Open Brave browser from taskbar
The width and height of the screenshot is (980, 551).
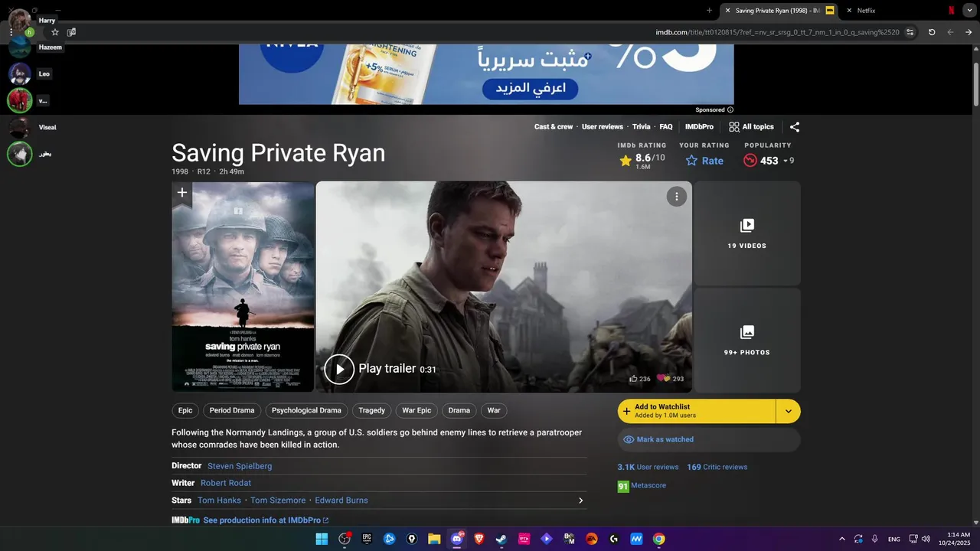pyautogui.click(x=479, y=539)
